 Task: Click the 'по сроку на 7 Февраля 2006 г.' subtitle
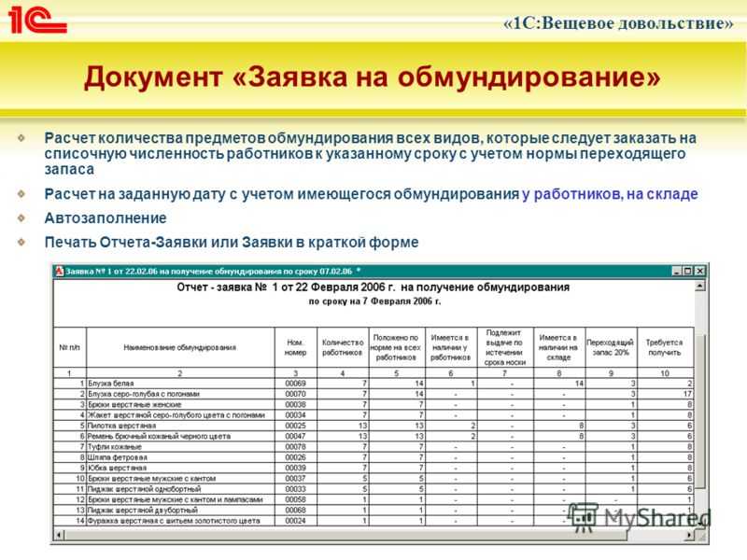pos(374,301)
